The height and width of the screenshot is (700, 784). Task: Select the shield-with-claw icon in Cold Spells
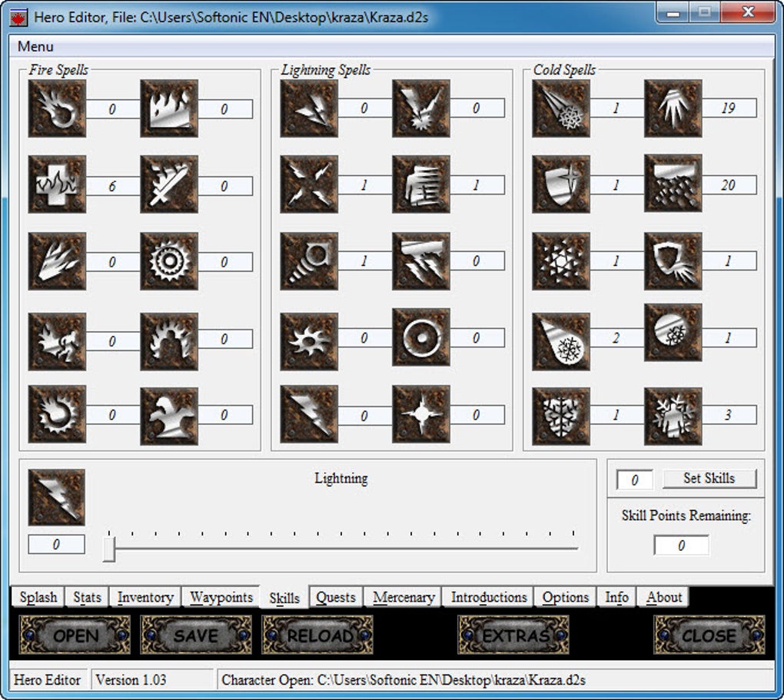point(673,261)
